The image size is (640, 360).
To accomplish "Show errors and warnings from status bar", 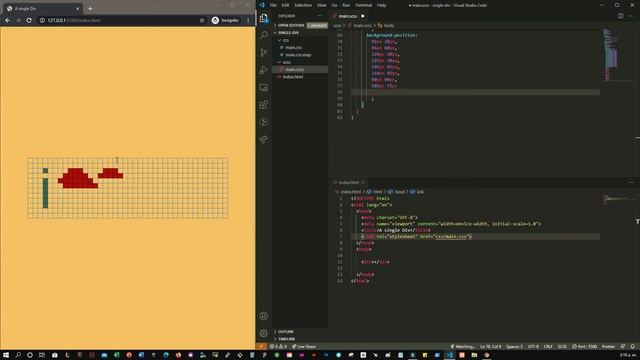I will (278, 347).
